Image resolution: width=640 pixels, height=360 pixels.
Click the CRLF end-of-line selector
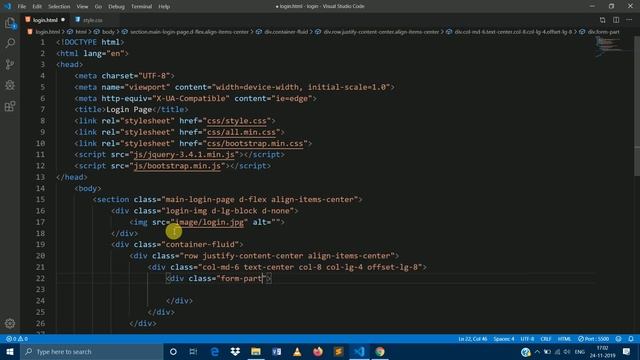pyautogui.click(x=546, y=339)
